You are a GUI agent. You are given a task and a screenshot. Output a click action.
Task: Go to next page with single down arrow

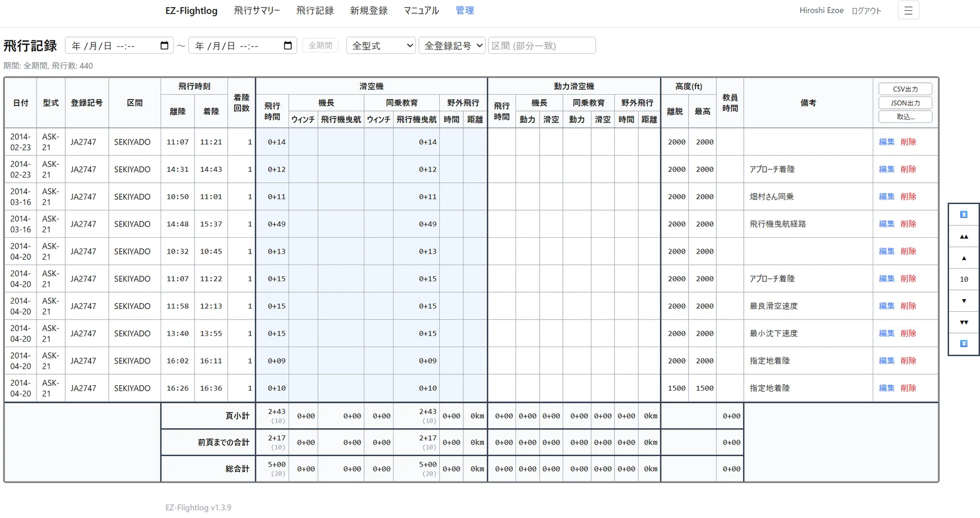click(964, 301)
